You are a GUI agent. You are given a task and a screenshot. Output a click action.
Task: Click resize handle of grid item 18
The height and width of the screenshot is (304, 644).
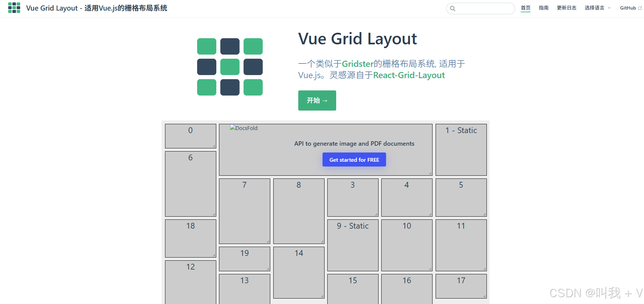click(x=214, y=255)
